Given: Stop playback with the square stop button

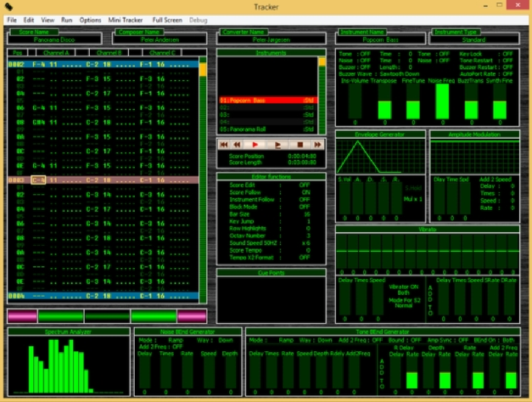Looking at the screenshot, I should [x=300, y=145].
